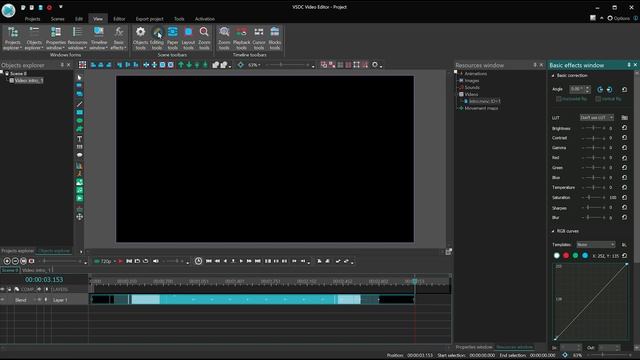This screenshot has width=640, height=360.
Task: Select Video intro_1 in Objects explorer
Action: click(29, 80)
